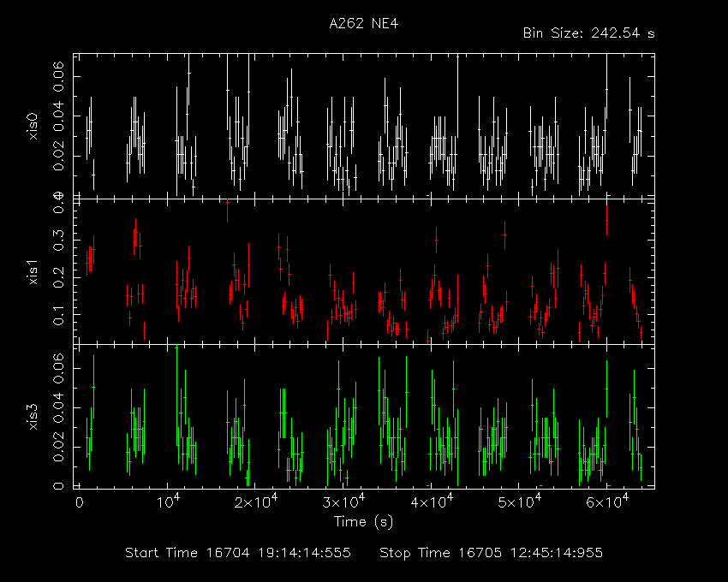Click the 0.1 tick label on xis1 axis
The width and height of the screenshot is (728, 582).
coord(58,315)
